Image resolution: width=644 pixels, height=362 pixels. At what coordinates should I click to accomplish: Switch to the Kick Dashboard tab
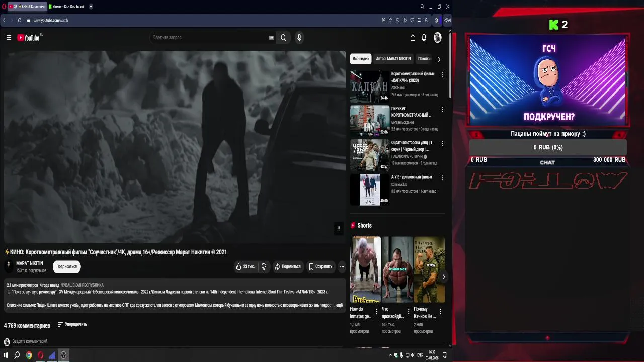pos(66,7)
